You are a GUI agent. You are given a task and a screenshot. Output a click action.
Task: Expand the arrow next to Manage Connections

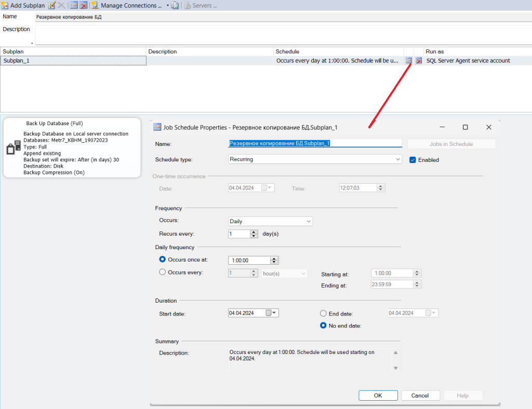168,5
